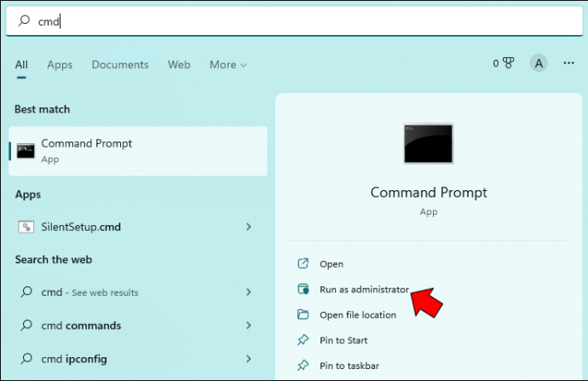Expand chevron for 'cmd commands'
The width and height of the screenshot is (588, 381).
point(248,325)
